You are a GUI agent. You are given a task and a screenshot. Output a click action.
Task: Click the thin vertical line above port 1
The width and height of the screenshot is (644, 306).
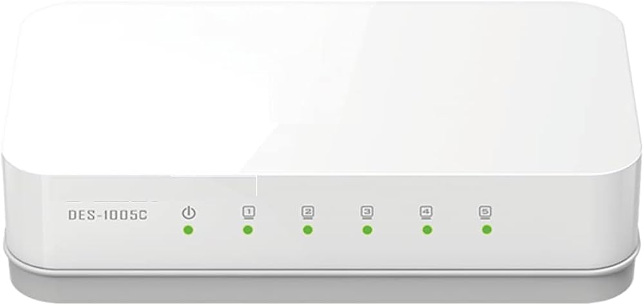point(257,186)
